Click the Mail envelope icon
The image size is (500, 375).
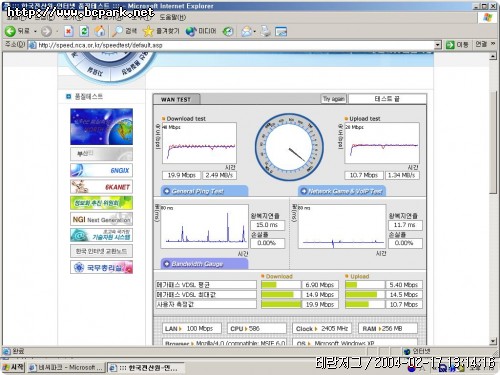246,31
